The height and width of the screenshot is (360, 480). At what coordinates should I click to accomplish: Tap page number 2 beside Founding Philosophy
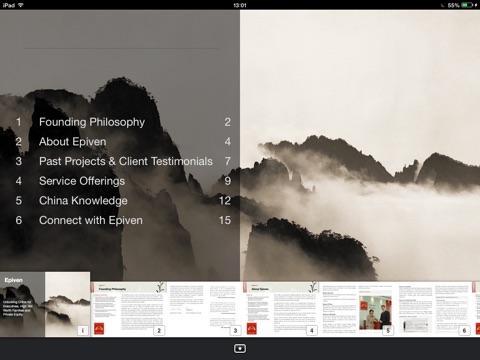point(227,122)
